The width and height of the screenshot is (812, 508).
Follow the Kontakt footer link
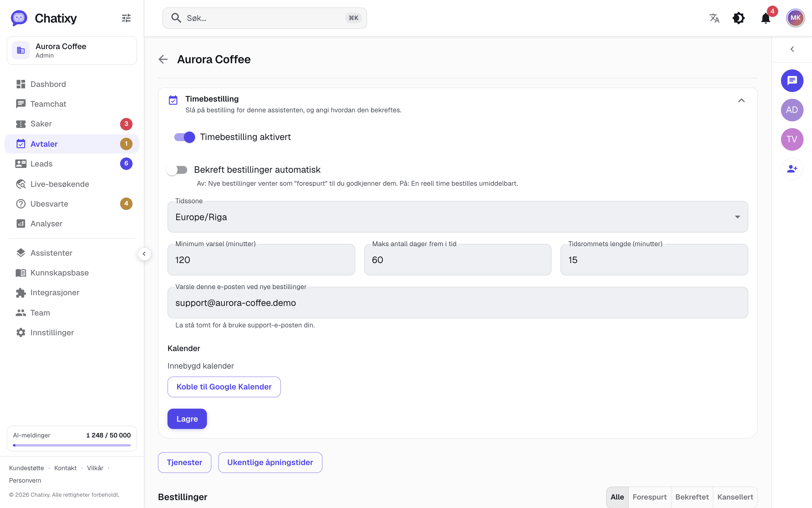pyautogui.click(x=65, y=468)
